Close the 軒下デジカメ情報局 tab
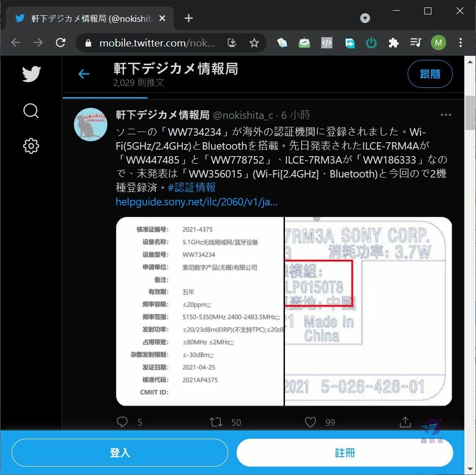Viewport: 476px width, 475px height. coord(162,18)
